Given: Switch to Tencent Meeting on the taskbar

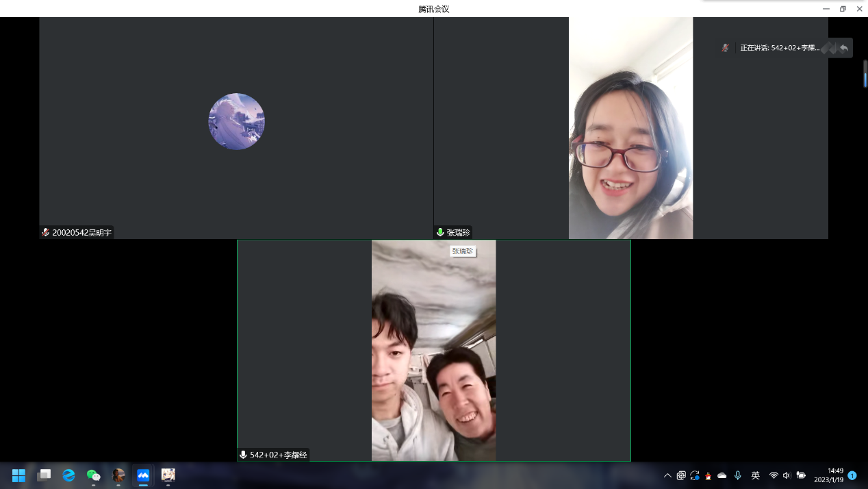Looking at the screenshot, I should click(143, 475).
